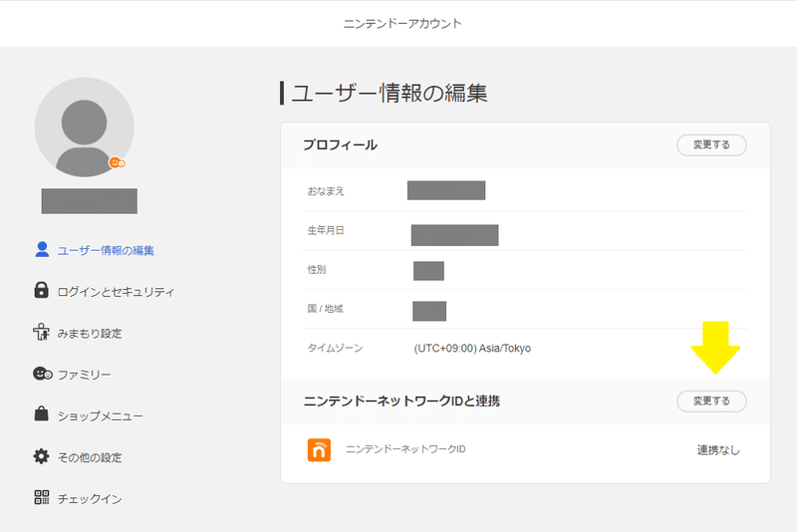Click the 生年月日 field label

(326, 230)
